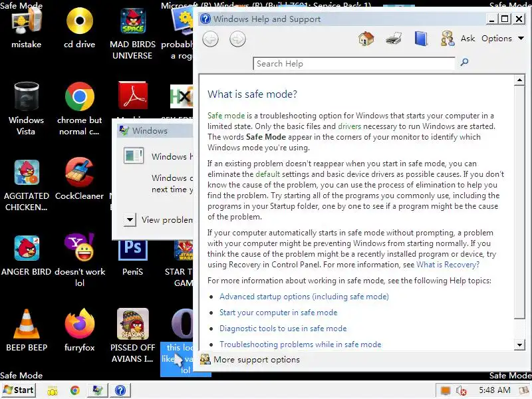Open 'Start your computer in safe mode' link

coord(278,313)
